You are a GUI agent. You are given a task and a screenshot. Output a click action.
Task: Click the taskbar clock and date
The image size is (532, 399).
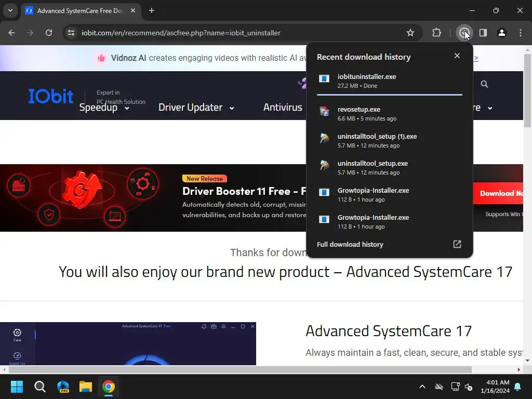(495, 387)
